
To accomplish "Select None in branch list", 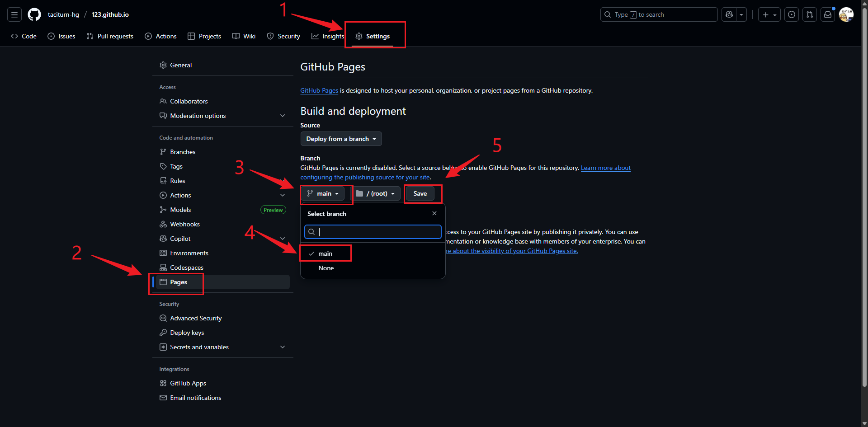I will 326,268.
